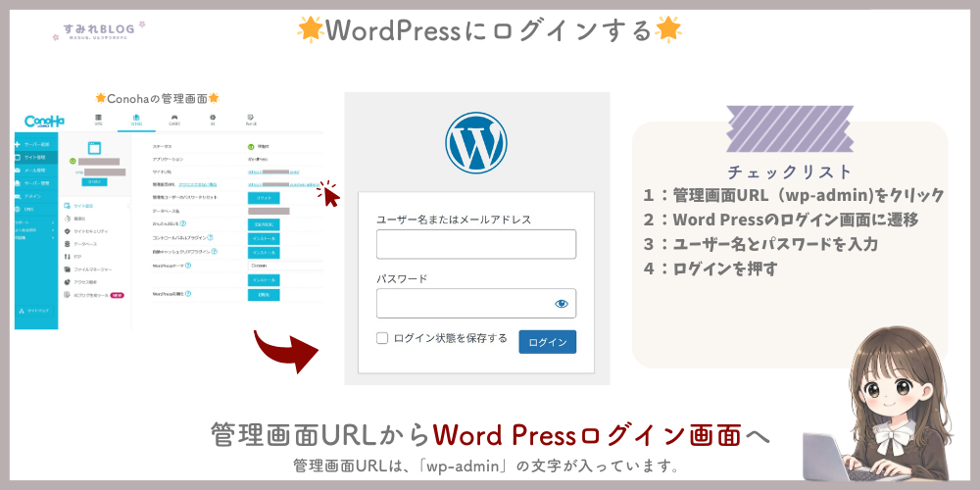The image size is (980, 490).
Task: Open AIブログ生成ツール in the site submenu
Action: 87,295
